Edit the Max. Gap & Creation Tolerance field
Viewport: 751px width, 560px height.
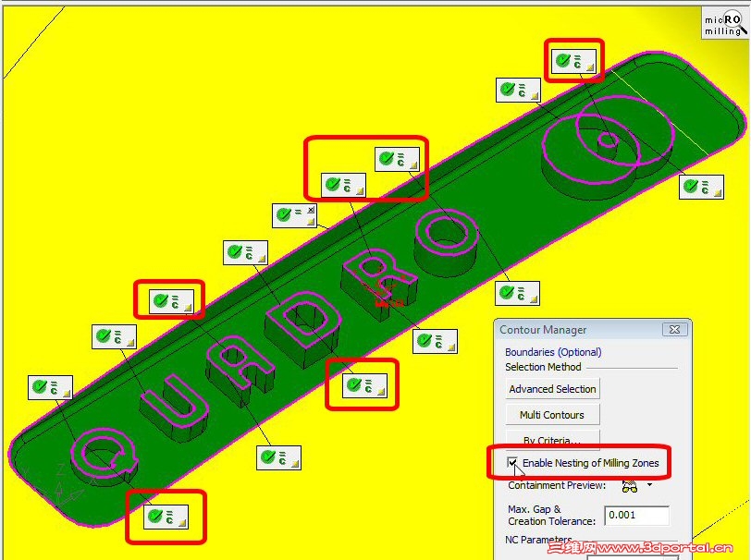[636, 516]
